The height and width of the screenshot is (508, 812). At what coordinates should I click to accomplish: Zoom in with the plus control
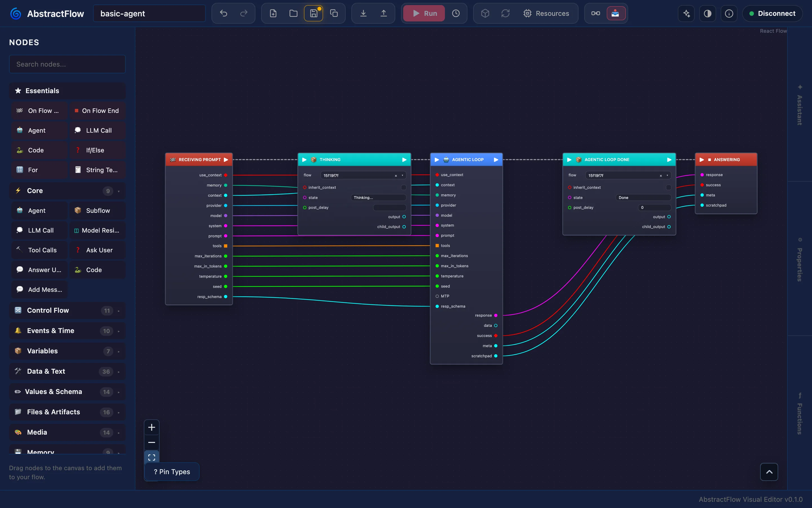pos(152,427)
